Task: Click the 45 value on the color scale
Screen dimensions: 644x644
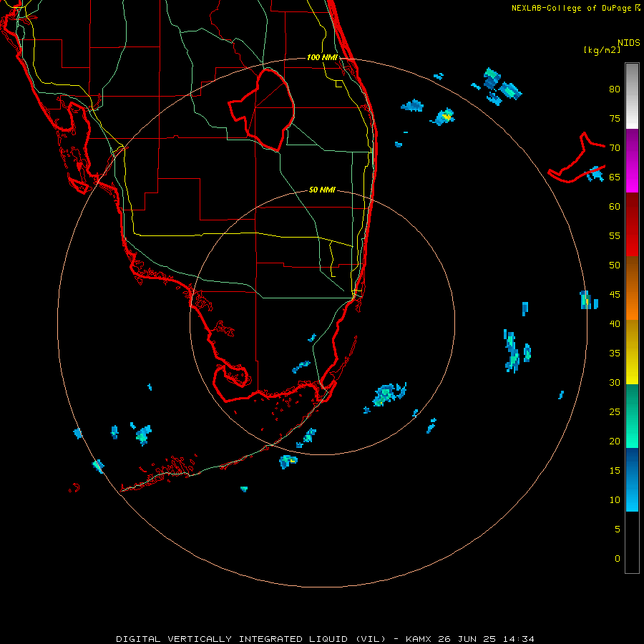Action: point(615,295)
